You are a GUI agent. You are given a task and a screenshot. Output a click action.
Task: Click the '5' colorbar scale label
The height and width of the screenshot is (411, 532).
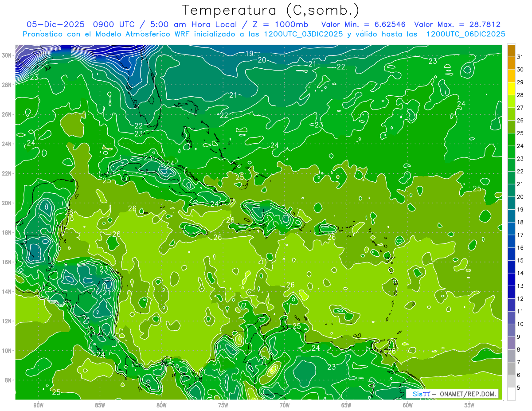pyautogui.click(x=519, y=388)
